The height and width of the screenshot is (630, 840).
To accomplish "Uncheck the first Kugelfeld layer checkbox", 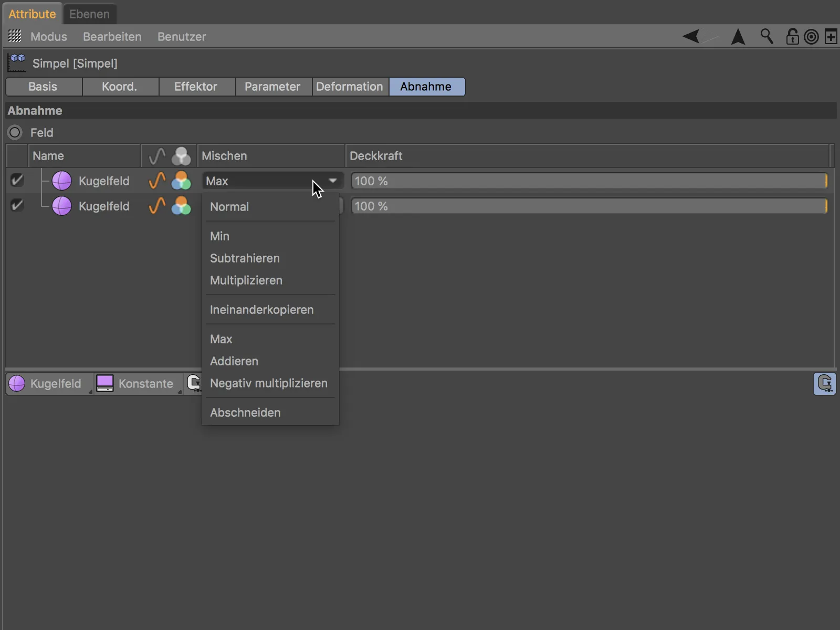I will coord(17,180).
